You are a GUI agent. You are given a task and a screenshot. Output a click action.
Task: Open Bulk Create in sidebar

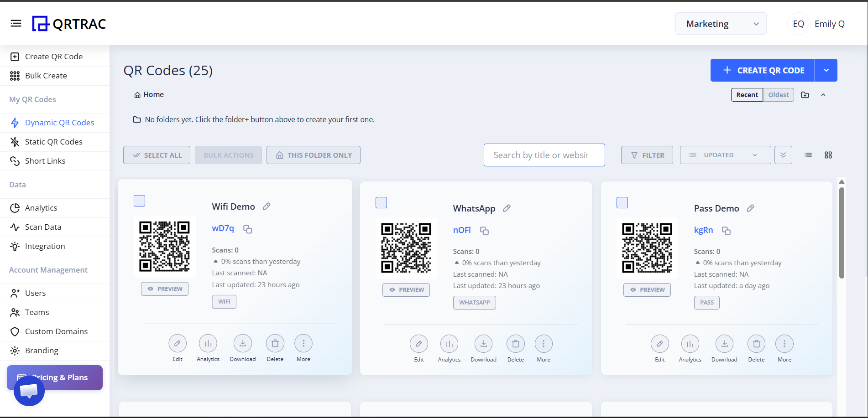pos(55,76)
